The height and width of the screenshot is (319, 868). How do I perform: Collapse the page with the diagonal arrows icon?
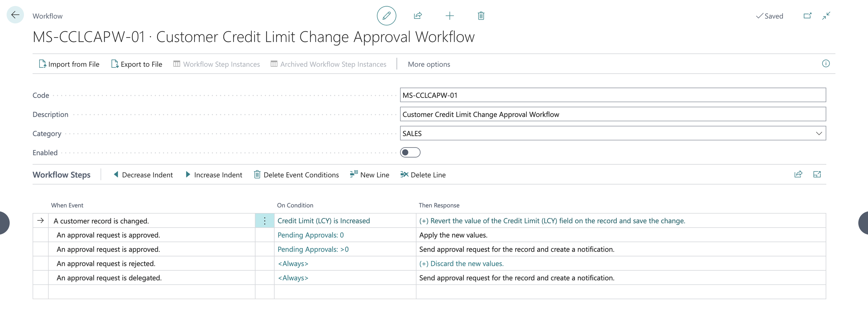(x=826, y=16)
